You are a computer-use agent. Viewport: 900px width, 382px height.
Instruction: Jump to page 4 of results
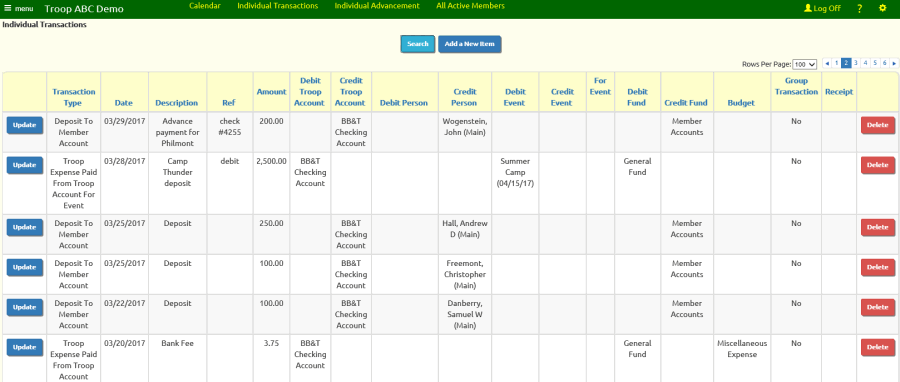(x=866, y=63)
